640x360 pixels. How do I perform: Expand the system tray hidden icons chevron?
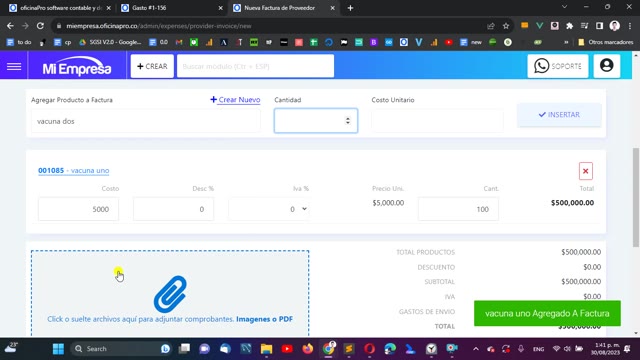(476, 349)
